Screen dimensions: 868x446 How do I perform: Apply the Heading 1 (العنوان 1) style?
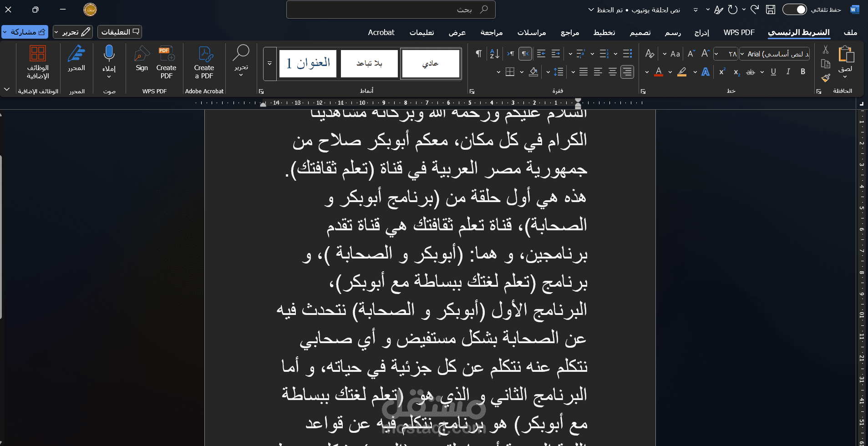(308, 64)
